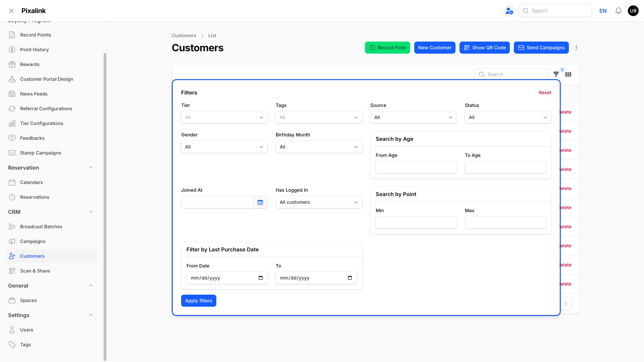Close the sidebar with X icon

11,11
